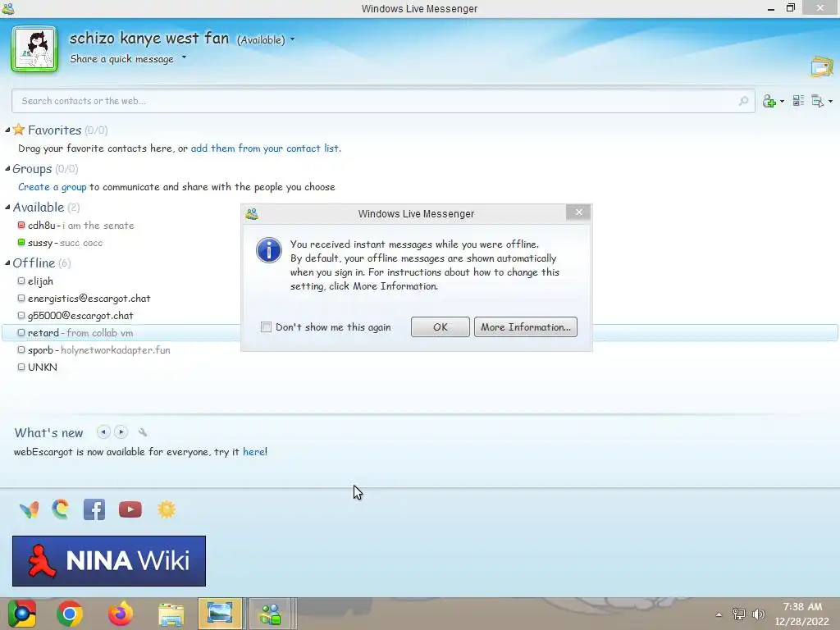Show hidden tray icons arrow
This screenshot has width=840, height=630.
719,614
